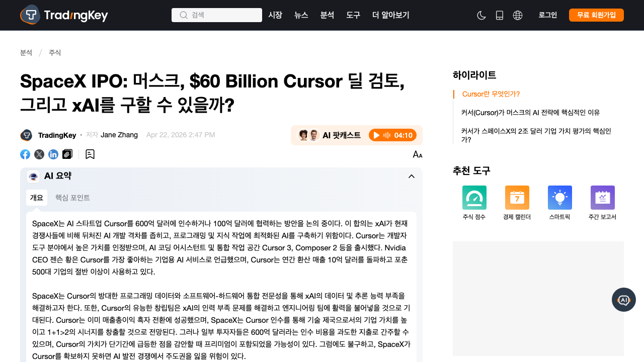The height and width of the screenshot is (362, 644).
Task: Collapse the AI 요약 panel
Action: coord(412,176)
